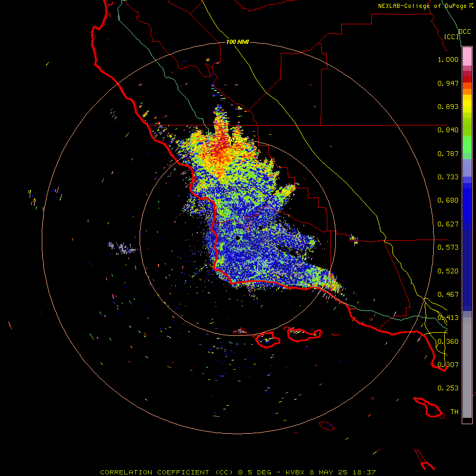Select the 0.733 legend value

coord(448,177)
